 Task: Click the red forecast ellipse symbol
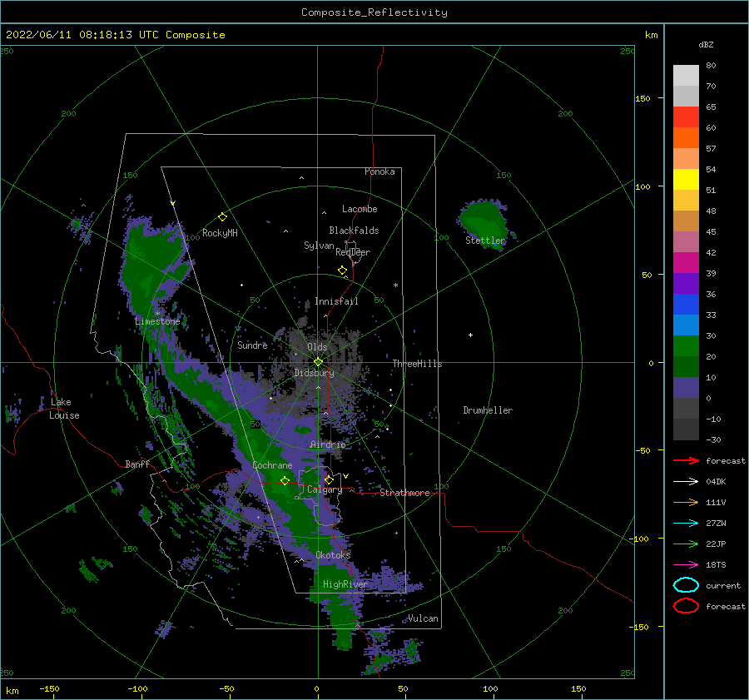[x=686, y=606]
